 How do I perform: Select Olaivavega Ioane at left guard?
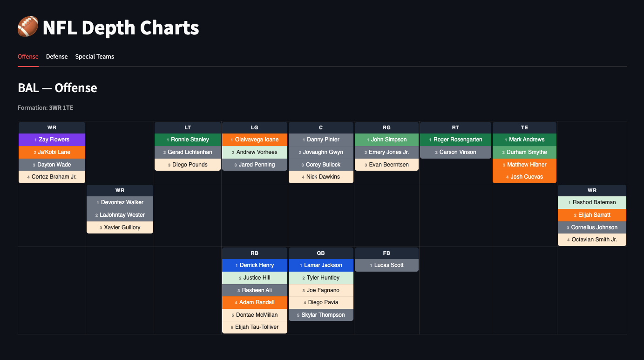255,140
